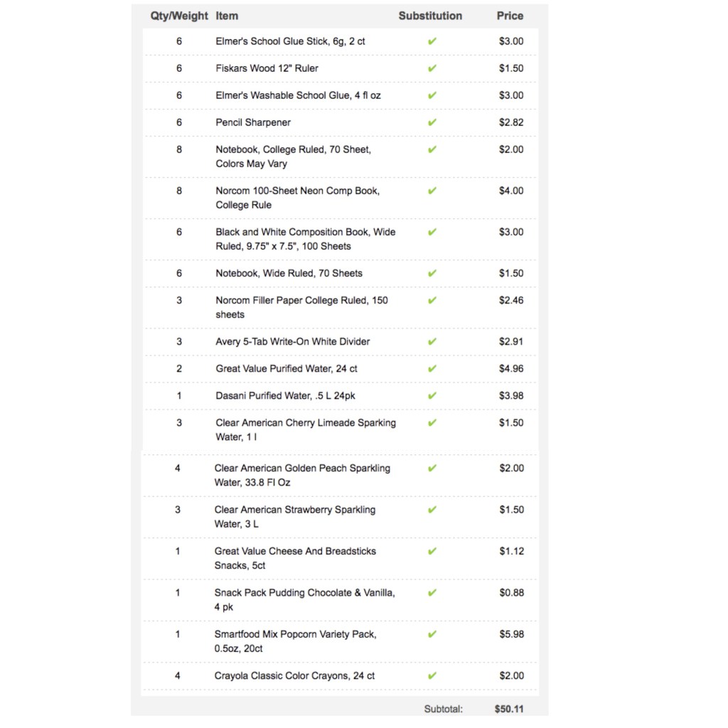Click the Qty/Weight column header
The width and height of the screenshot is (728, 728).
pos(179,16)
